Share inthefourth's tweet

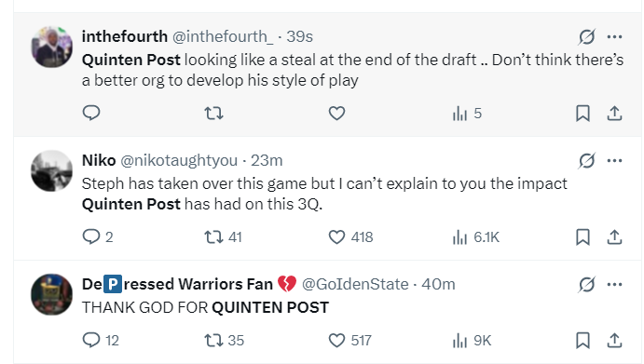(614, 114)
